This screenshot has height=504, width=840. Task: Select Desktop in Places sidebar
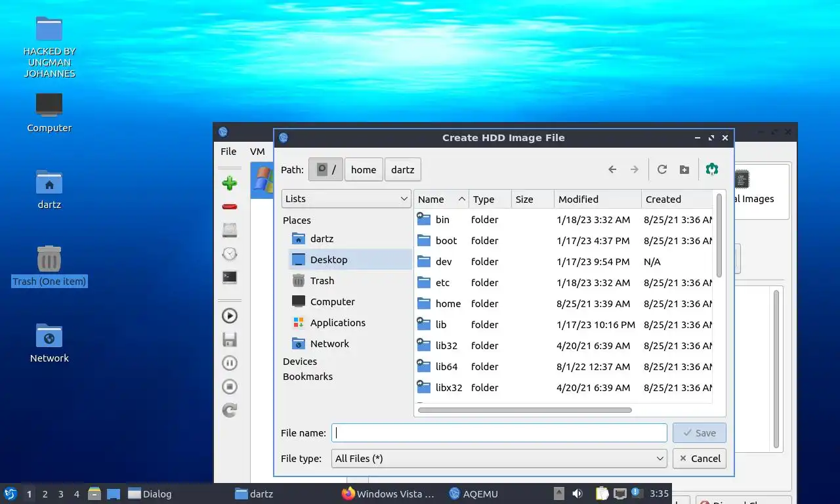[350, 260]
